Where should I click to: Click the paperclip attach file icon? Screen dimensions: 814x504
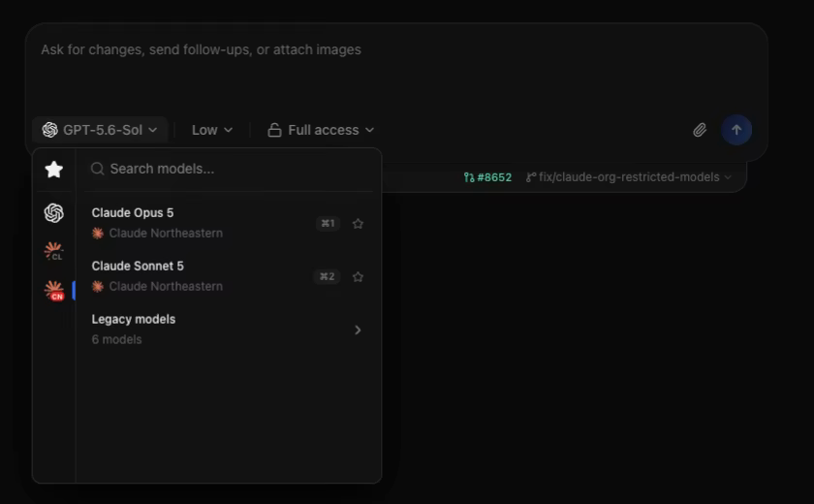[x=700, y=130]
